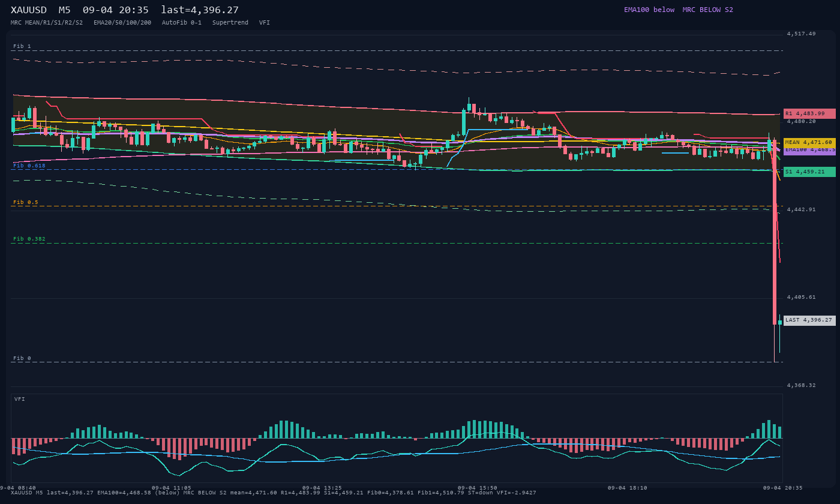The width and height of the screenshot is (840, 504).
Task: Click the 4,405.61 price axis value
Action: point(802,297)
